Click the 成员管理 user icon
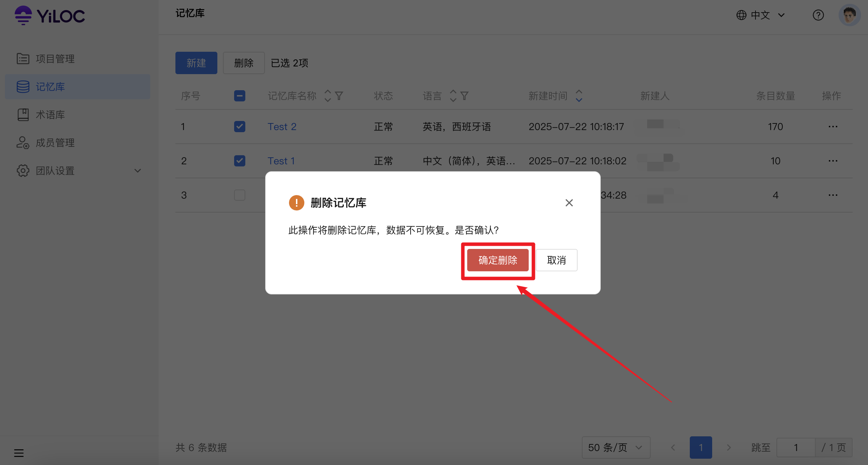Image resolution: width=868 pixels, height=465 pixels. [23, 143]
